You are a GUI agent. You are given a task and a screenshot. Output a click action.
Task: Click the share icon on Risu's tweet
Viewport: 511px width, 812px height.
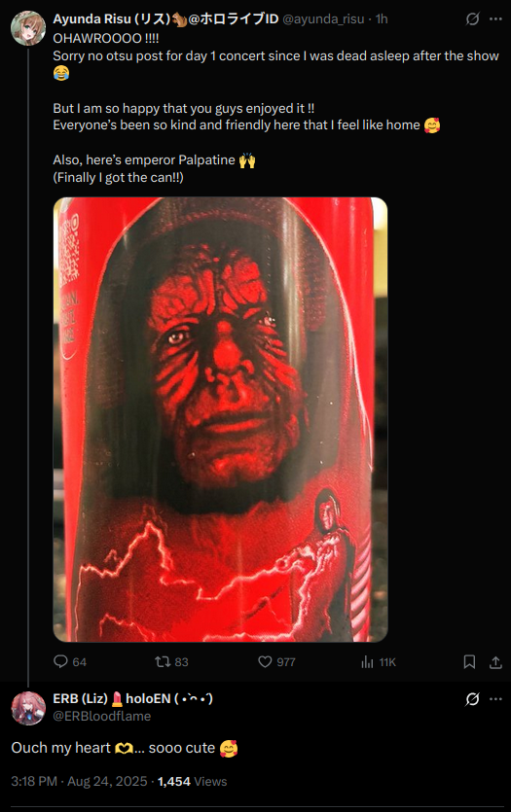click(x=496, y=662)
